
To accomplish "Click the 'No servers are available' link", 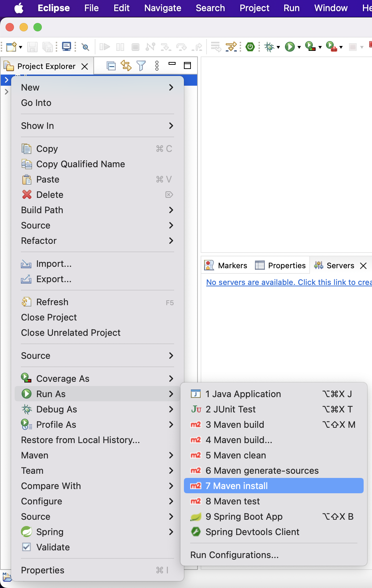I will click(289, 282).
